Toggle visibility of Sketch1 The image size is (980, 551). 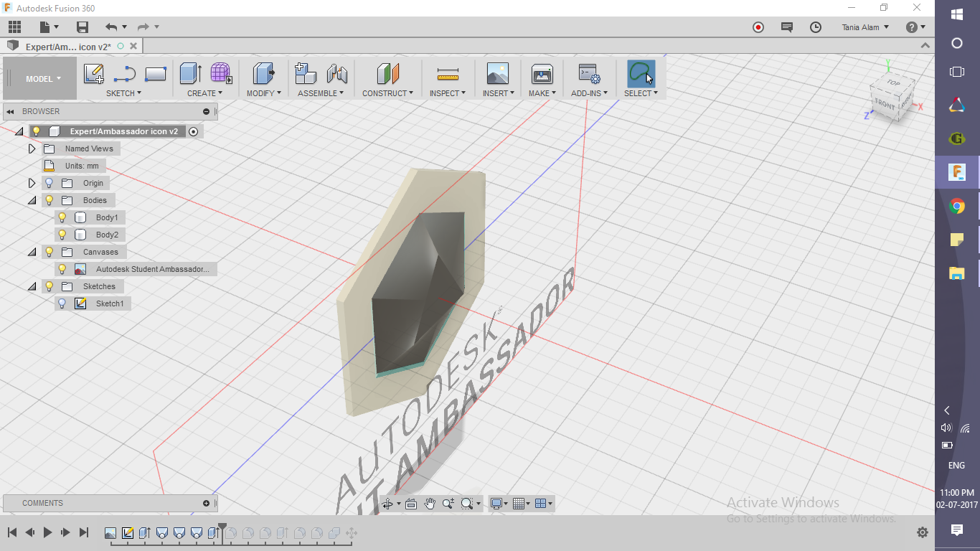click(62, 303)
